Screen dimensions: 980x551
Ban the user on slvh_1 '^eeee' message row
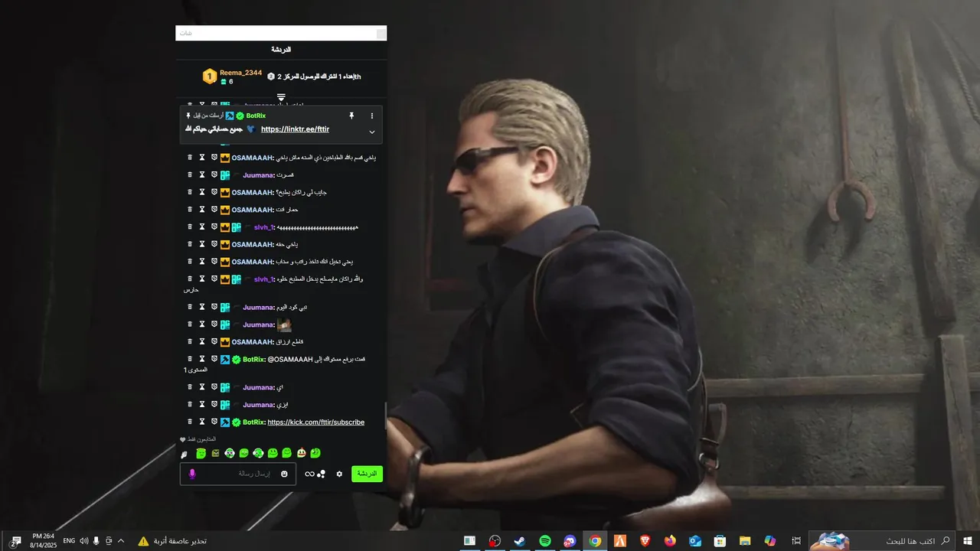(x=214, y=227)
